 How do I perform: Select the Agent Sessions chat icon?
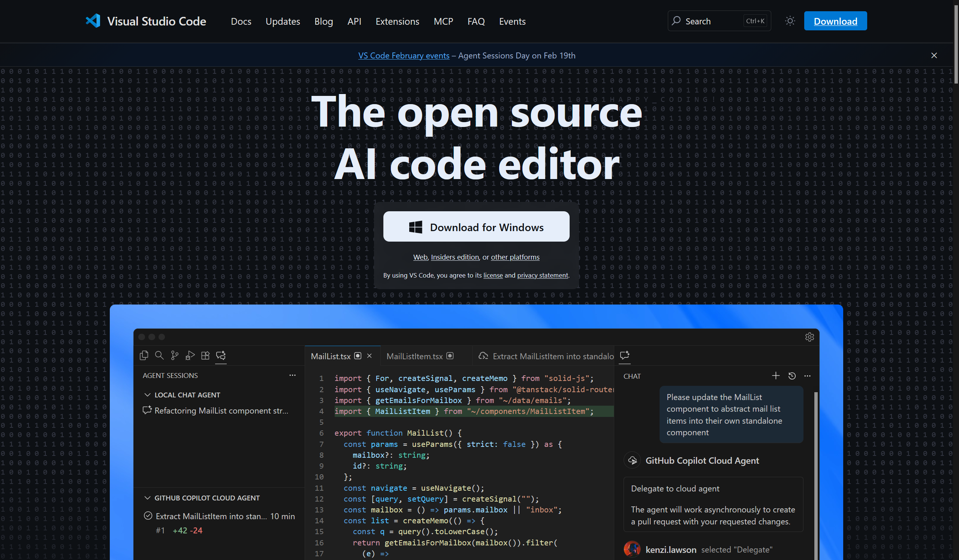[221, 355]
